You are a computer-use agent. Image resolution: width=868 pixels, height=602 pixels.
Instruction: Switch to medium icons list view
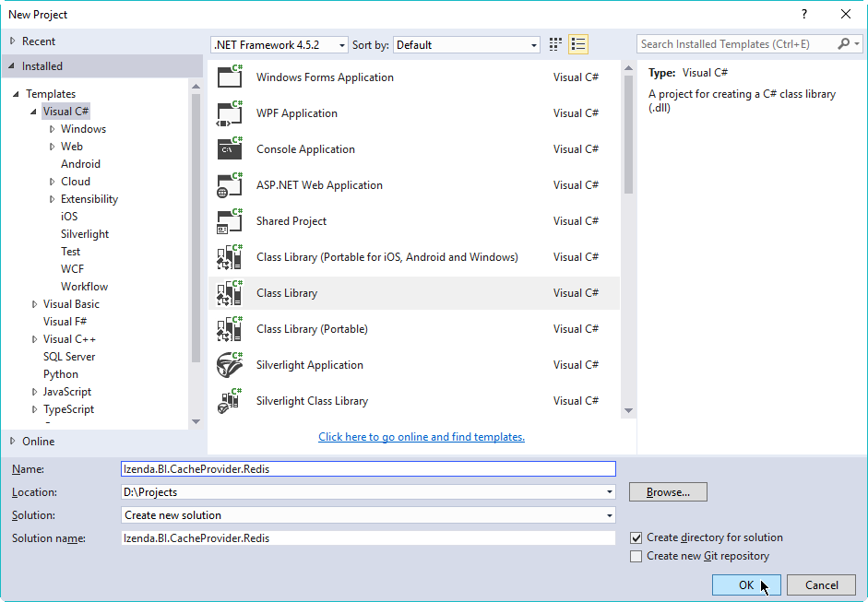[x=578, y=44]
